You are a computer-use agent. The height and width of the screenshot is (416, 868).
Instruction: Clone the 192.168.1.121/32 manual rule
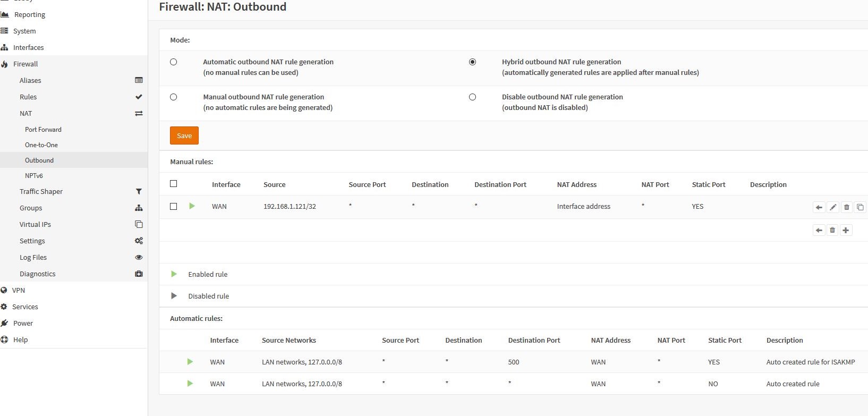point(860,207)
